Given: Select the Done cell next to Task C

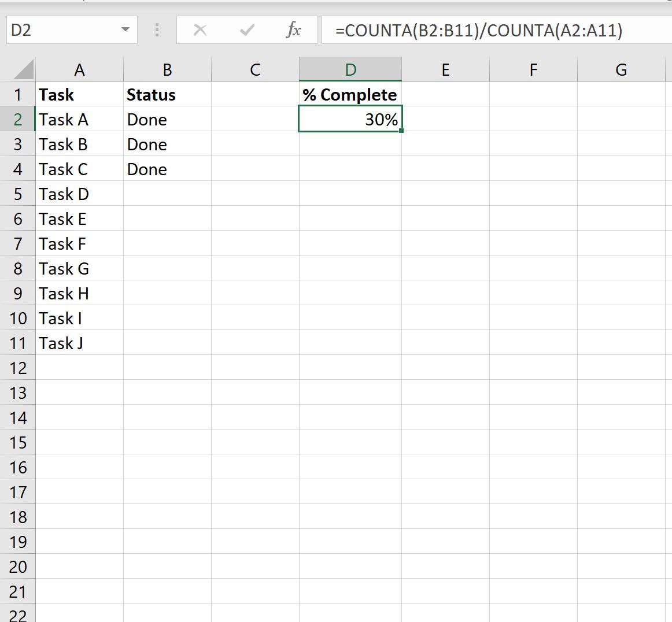Looking at the screenshot, I should (167, 169).
